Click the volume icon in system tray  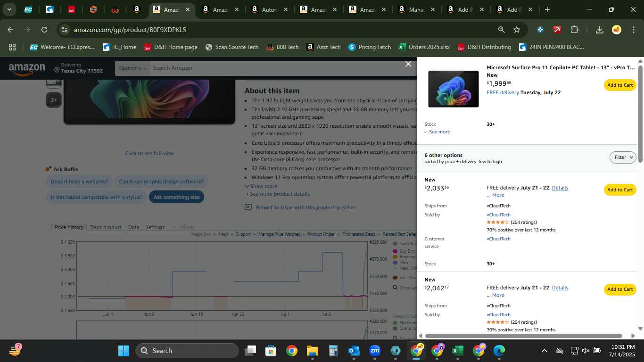(586, 351)
